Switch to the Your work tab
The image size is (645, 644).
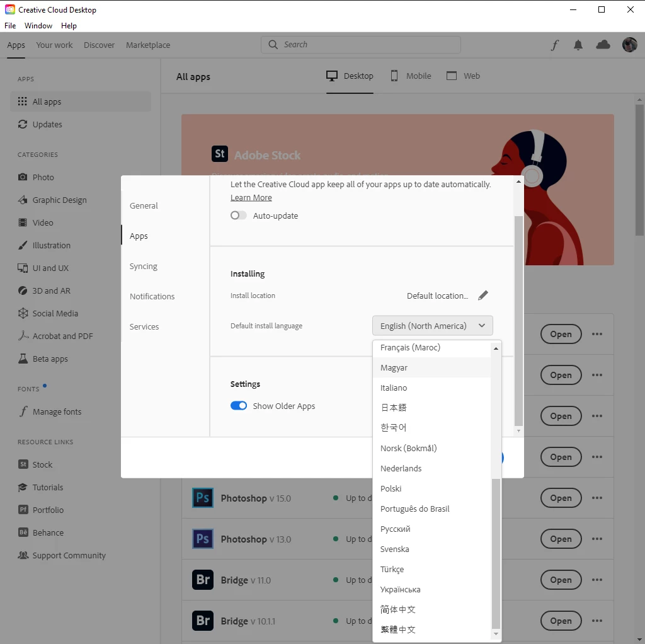pos(54,45)
